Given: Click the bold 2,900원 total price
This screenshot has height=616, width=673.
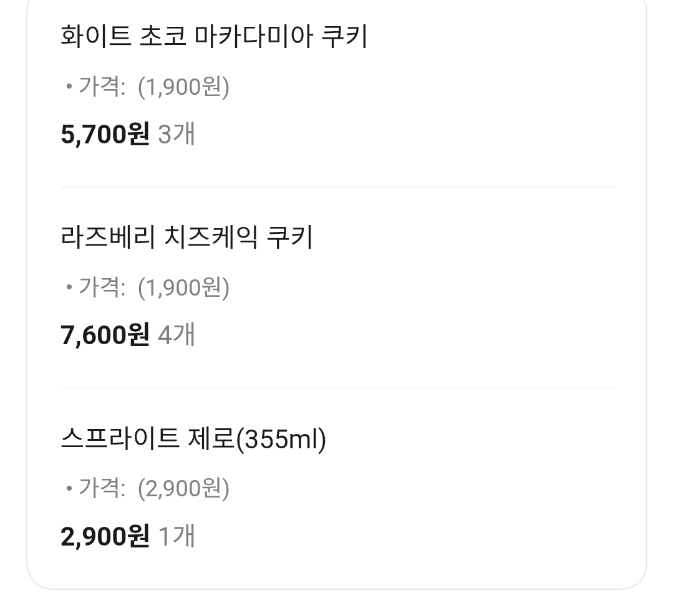Looking at the screenshot, I should 105,536.
